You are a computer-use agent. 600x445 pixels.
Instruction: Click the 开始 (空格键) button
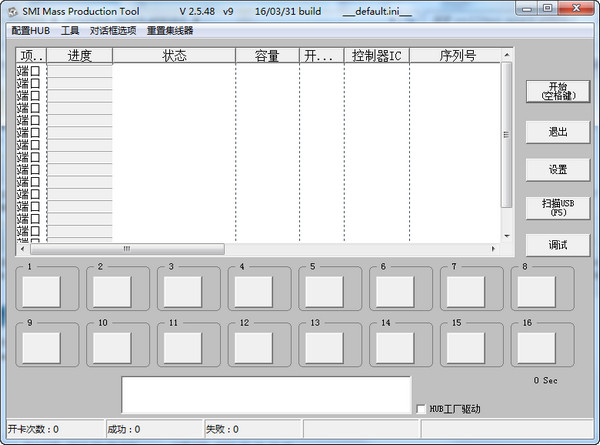558,91
